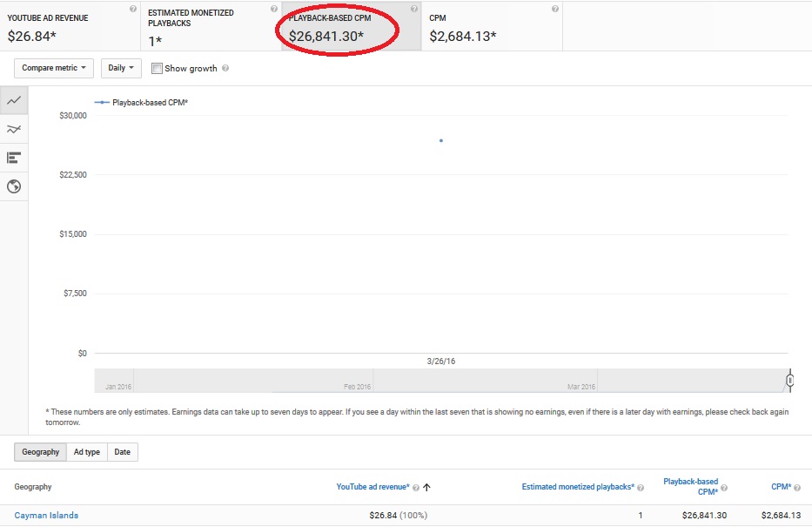Enable the Show growth checkbox
812x527 pixels.
(x=157, y=69)
